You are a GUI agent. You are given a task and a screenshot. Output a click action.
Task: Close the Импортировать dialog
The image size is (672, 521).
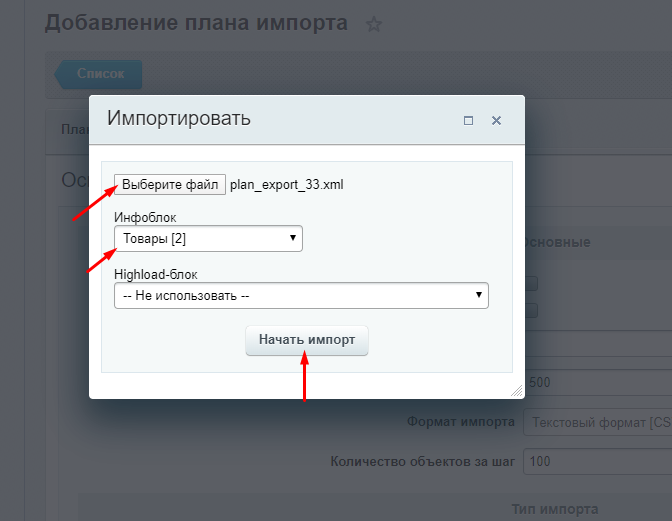click(496, 121)
